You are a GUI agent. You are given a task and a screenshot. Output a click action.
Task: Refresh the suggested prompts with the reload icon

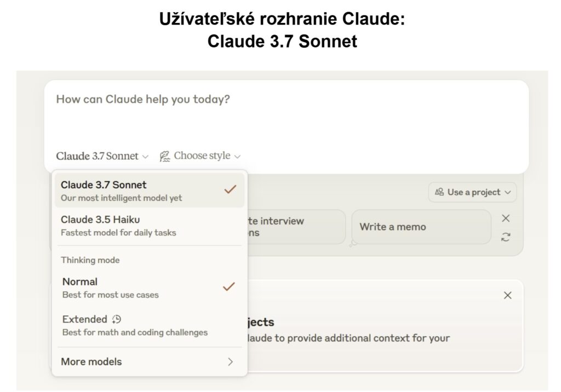pos(506,237)
